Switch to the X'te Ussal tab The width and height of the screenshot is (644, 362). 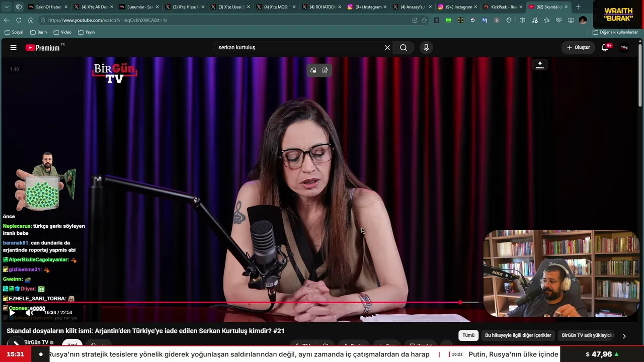[230, 7]
